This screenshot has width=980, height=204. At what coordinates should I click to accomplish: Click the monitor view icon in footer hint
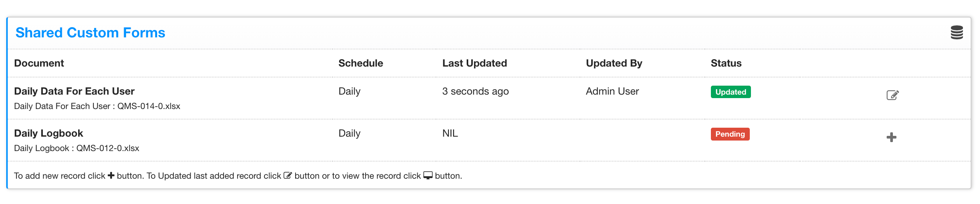click(428, 176)
